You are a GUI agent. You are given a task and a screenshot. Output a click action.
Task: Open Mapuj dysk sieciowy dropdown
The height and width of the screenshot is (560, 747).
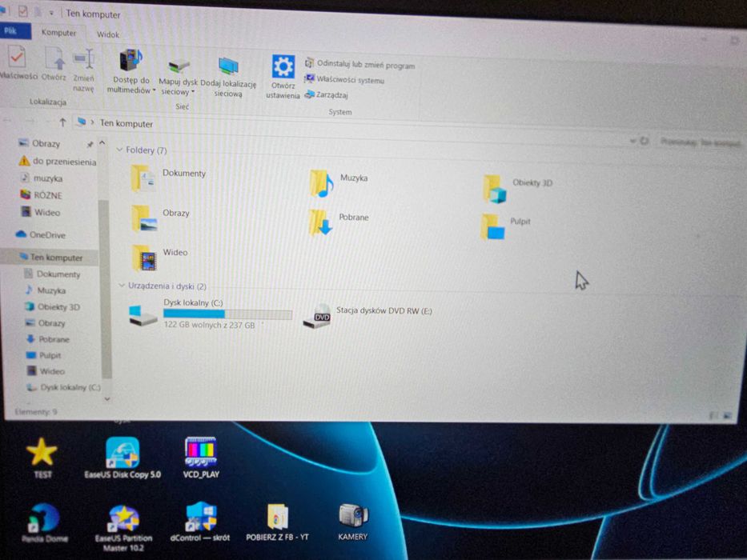pos(178,77)
